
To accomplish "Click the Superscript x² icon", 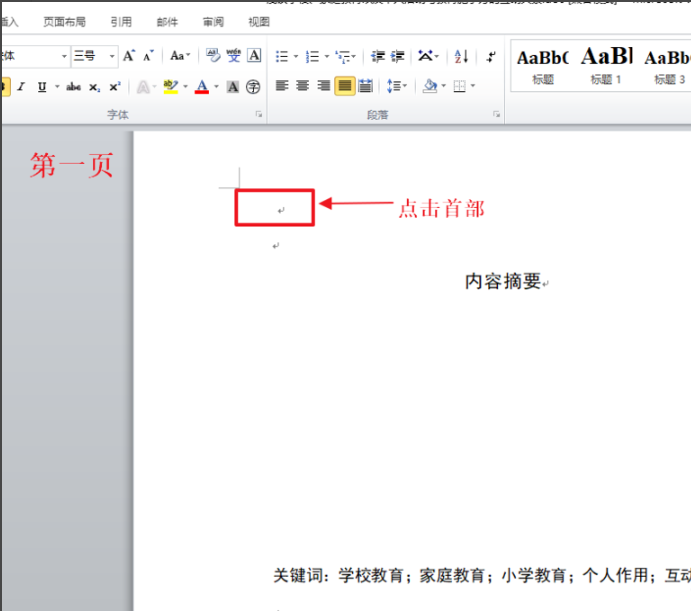I will (115, 87).
